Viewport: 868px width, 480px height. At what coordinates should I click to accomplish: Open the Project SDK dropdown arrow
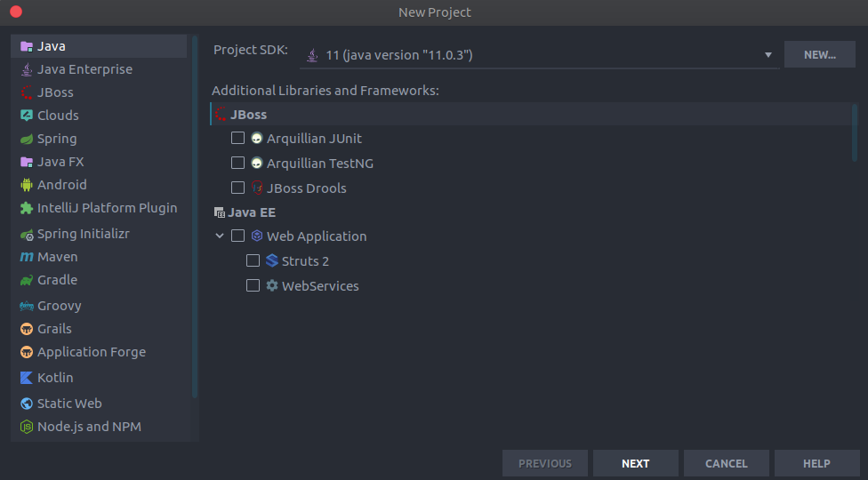tap(768, 55)
